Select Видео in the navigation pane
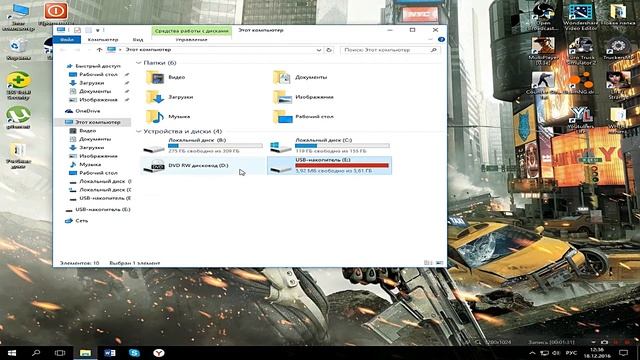This screenshot has height=360, width=640. click(87, 131)
